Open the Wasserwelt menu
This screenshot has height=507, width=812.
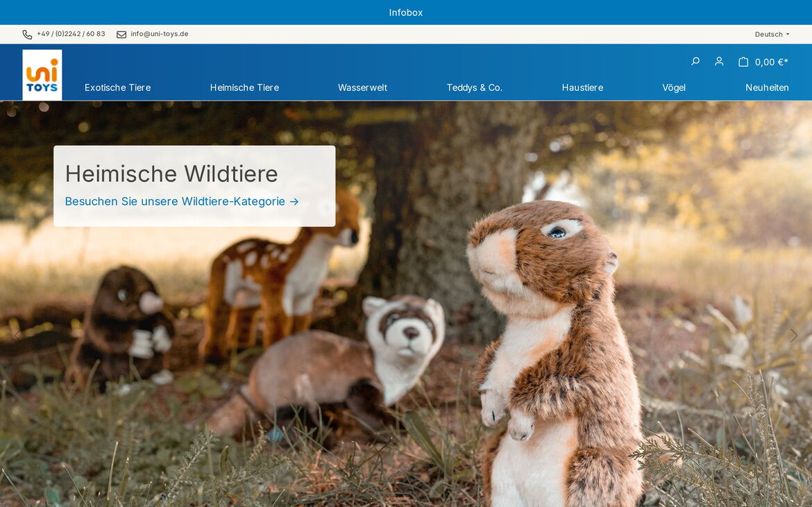coord(362,88)
